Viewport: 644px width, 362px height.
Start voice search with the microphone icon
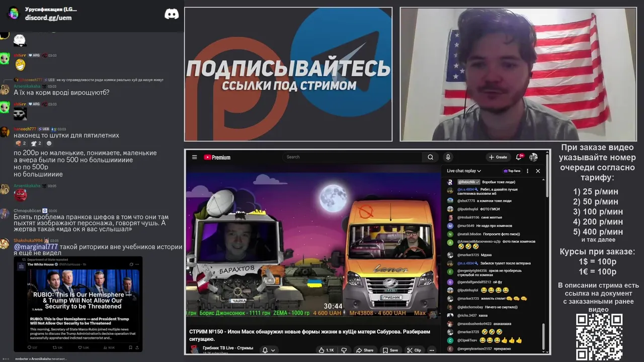tap(448, 157)
